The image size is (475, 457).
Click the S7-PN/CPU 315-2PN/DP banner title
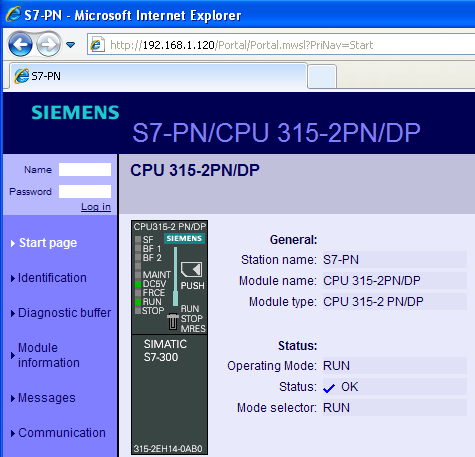tap(276, 133)
